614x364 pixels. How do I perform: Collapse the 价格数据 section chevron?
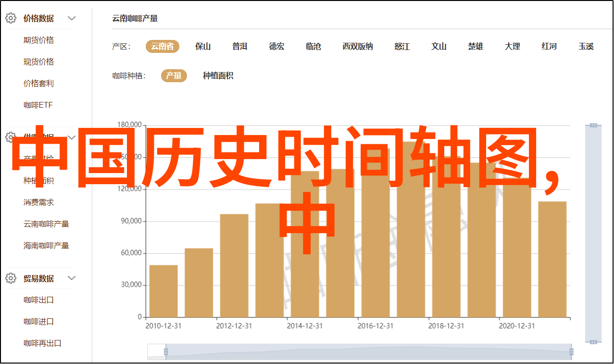72,18
